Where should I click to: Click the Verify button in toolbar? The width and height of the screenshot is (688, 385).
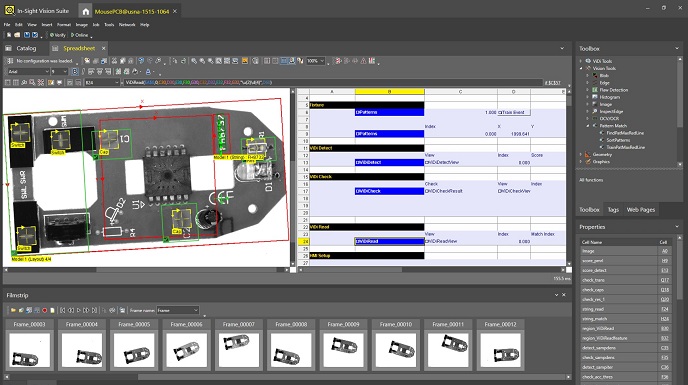coord(57,35)
